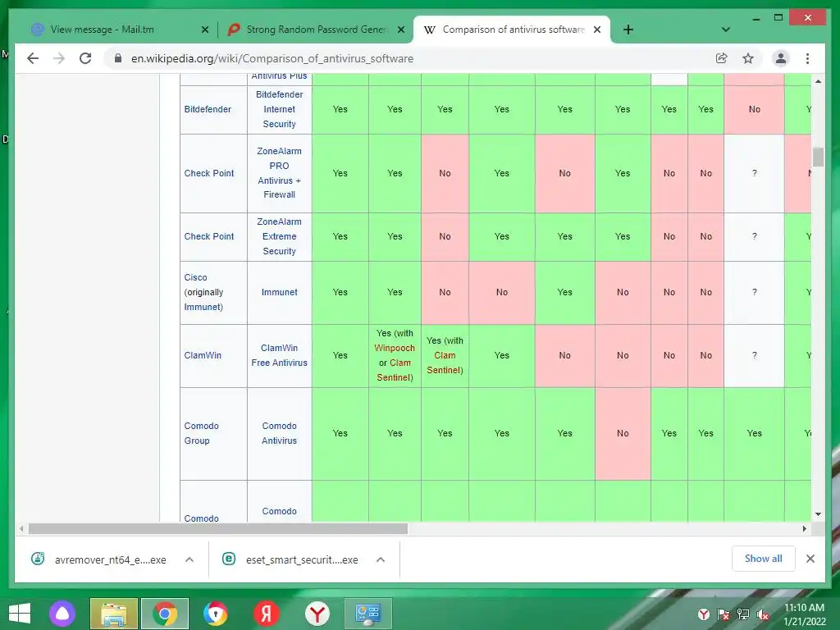This screenshot has width=840, height=630.
Task: Click the forward navigation arrow
Action: (x=59, y=58)
